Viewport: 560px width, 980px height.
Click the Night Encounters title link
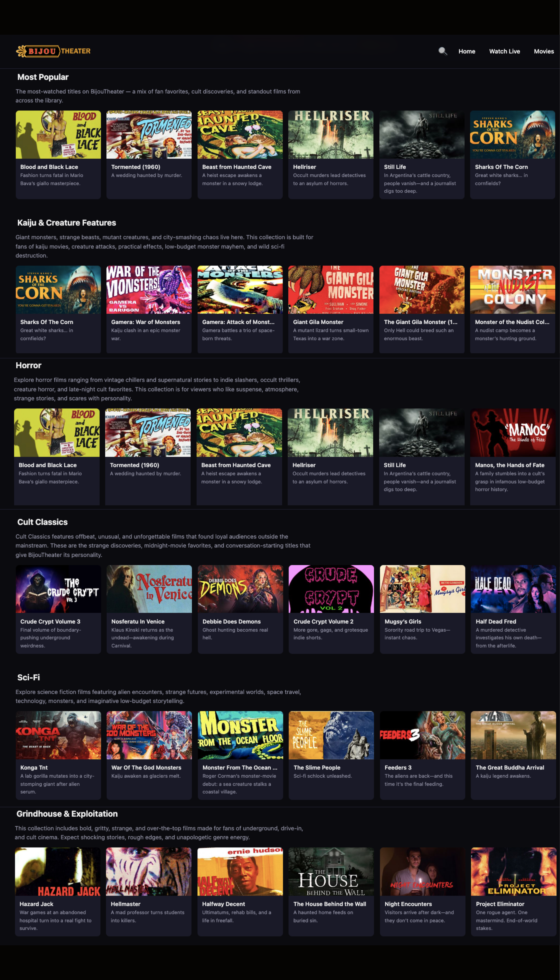(x=408, y=904)
